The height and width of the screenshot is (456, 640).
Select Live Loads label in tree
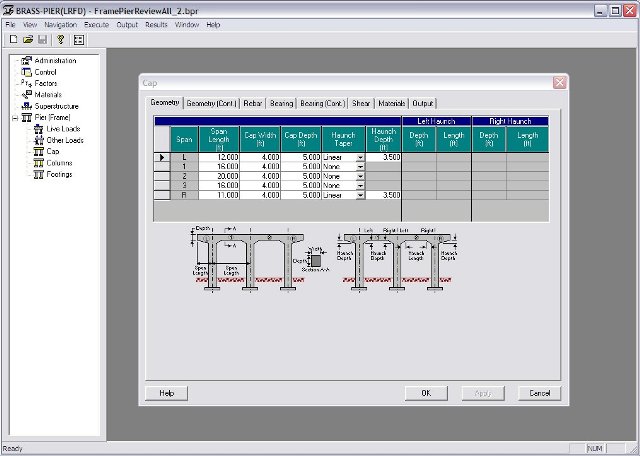(63, 129)
